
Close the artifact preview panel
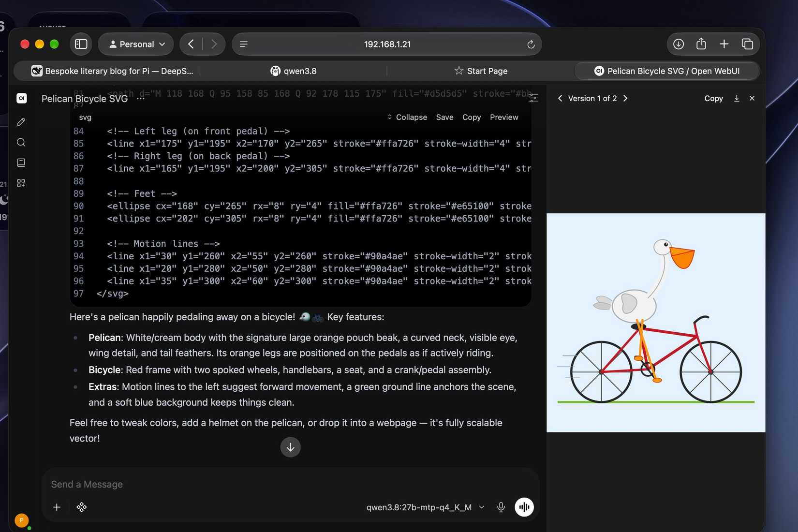pos(752,98)
